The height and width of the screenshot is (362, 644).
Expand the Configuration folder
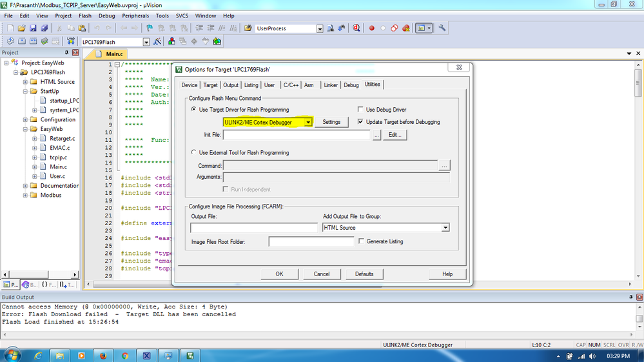tap(25, 119)
